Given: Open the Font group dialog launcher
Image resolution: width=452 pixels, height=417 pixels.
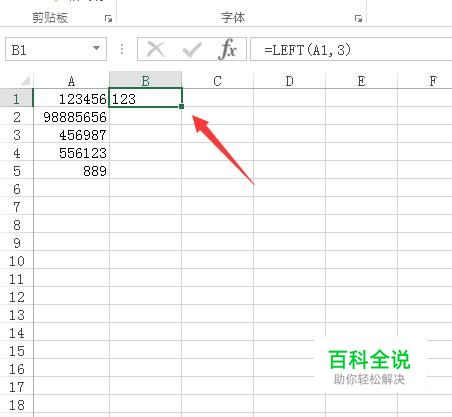Looking at the screenshot, I should pyautogui.click(x=358, y=19).
